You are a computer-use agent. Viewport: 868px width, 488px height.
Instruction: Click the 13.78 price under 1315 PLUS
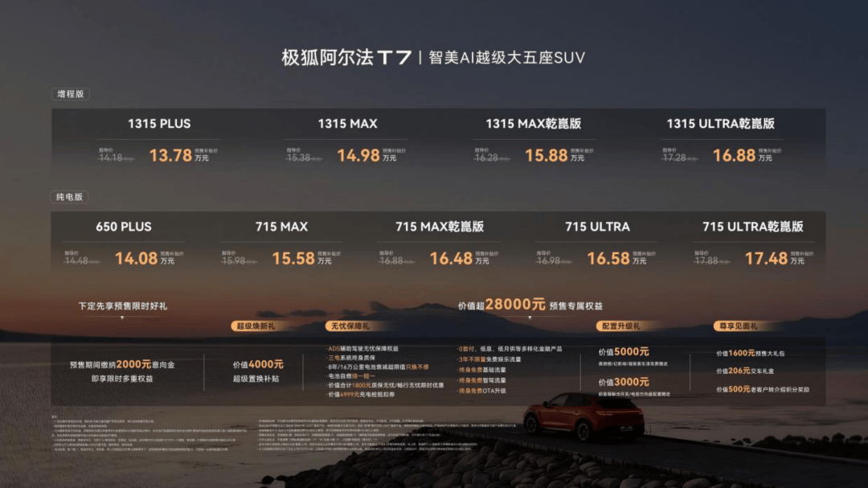(170, 156)
